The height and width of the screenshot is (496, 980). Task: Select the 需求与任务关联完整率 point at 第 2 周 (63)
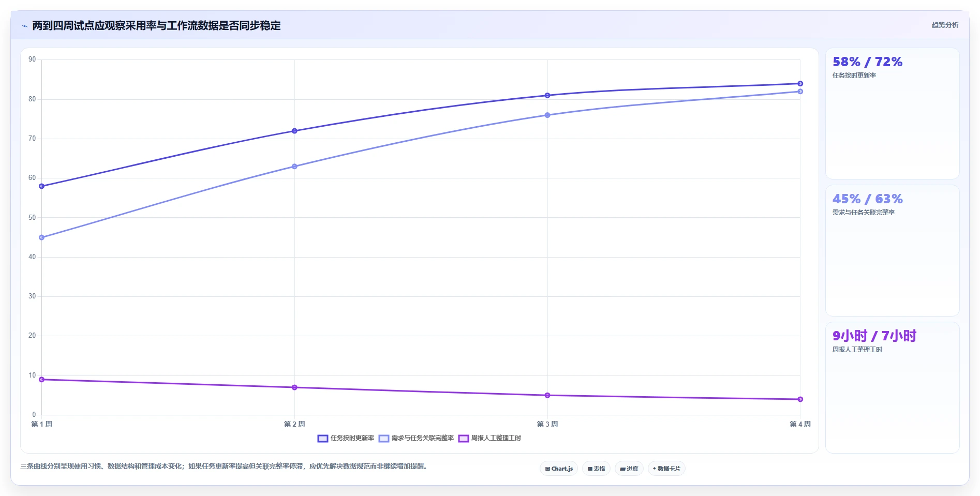pos(294,167)
